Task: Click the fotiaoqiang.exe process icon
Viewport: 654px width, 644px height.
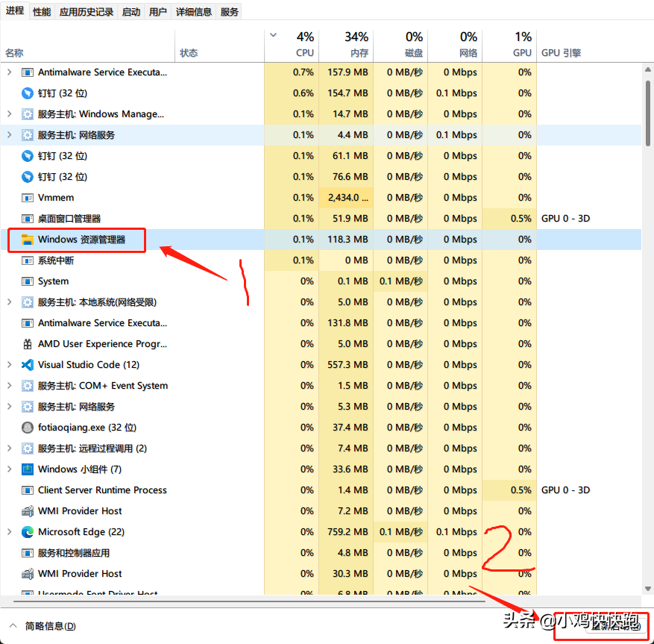Action: click(27, 428)
